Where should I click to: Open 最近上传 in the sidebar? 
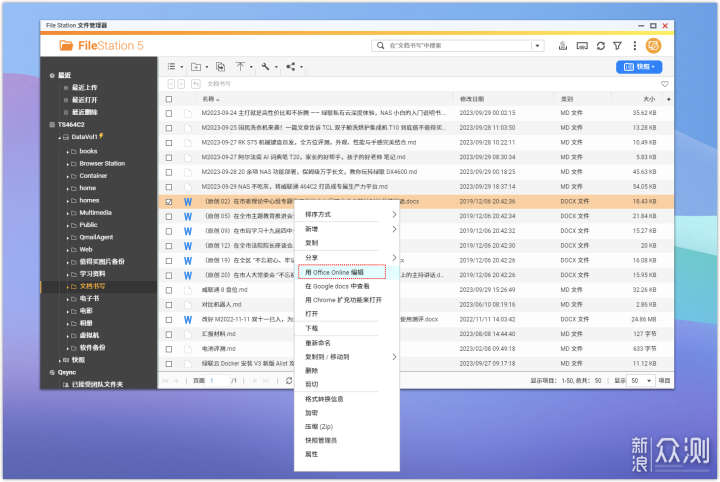[x=84, y=87]
